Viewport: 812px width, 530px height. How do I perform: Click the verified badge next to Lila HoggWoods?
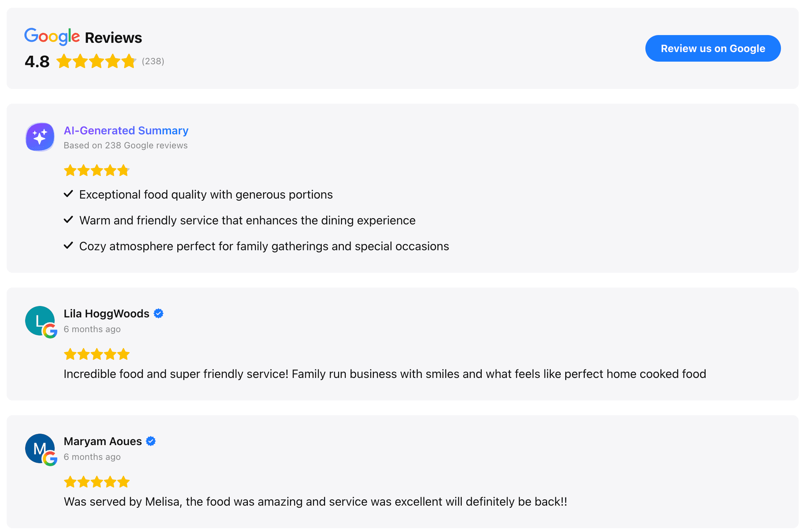point(159,313)
